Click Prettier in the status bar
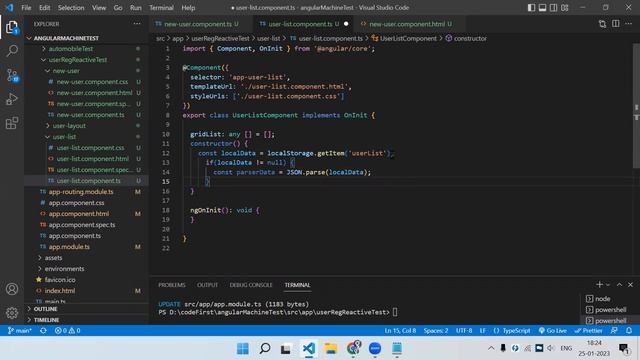640x360 pixels. [588, 331]
